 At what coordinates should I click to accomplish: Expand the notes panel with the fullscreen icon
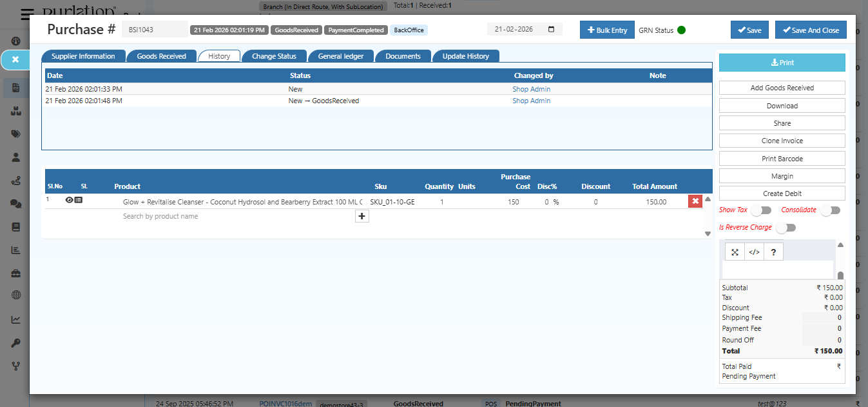[735, 252]
